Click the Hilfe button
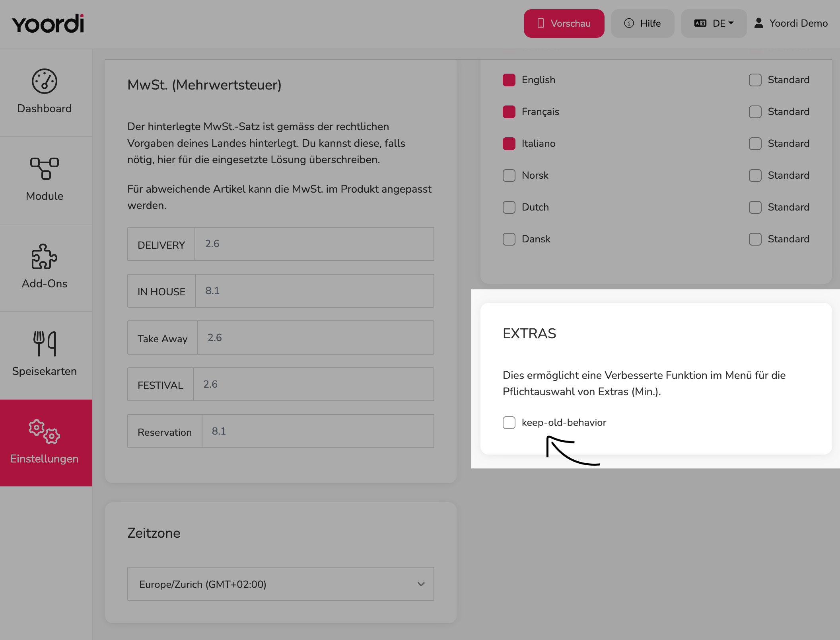 pos(643,23)
